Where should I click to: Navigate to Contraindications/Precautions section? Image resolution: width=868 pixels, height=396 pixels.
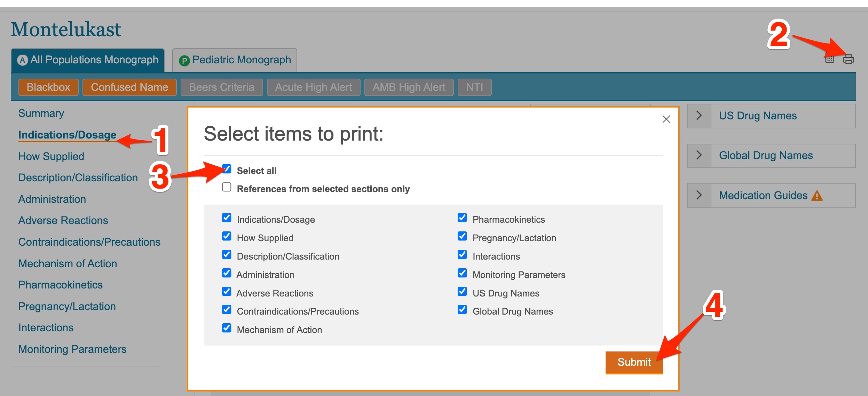click(x=90, y=242)
